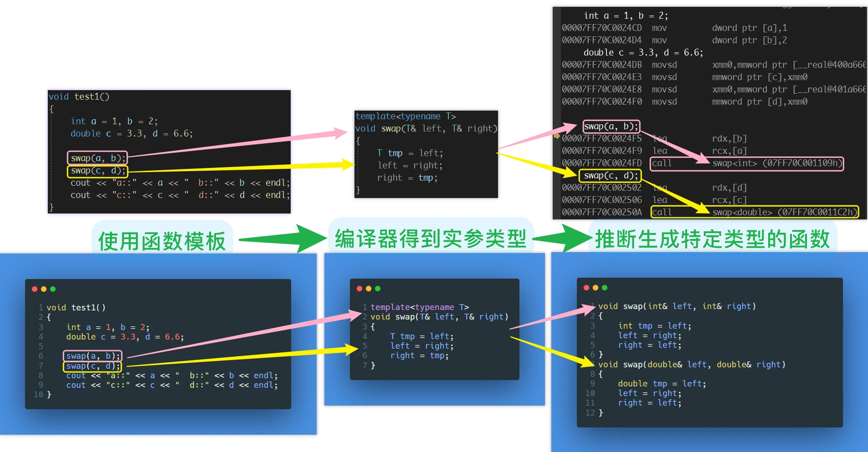Click address 00007FF70C002506 in the disassembly
868x452 pixels.
pyautogui.click(x=601, y=200)
